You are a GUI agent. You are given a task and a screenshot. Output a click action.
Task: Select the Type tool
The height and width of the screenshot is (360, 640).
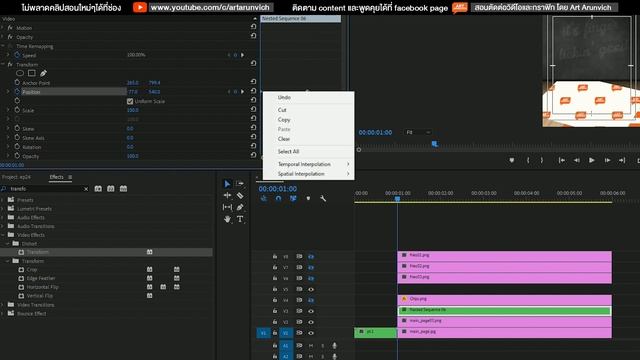pyautogui.click(x=240, y=219)
